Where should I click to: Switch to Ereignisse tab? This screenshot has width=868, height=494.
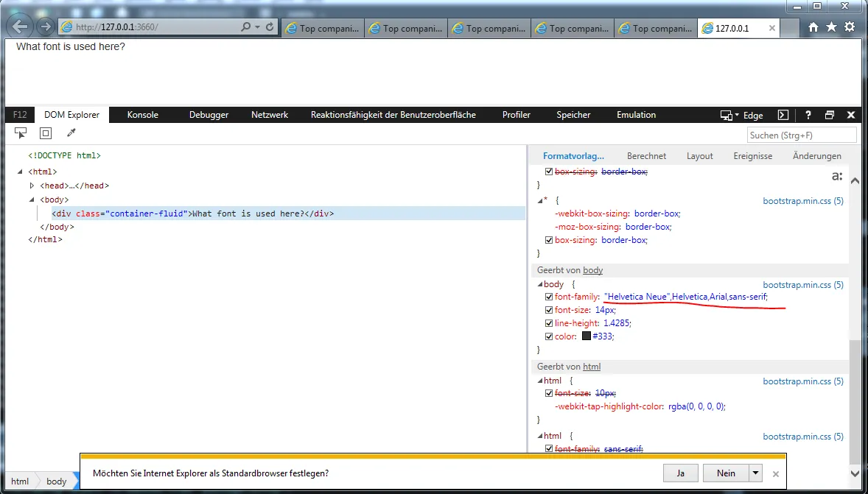click(753, 156)
